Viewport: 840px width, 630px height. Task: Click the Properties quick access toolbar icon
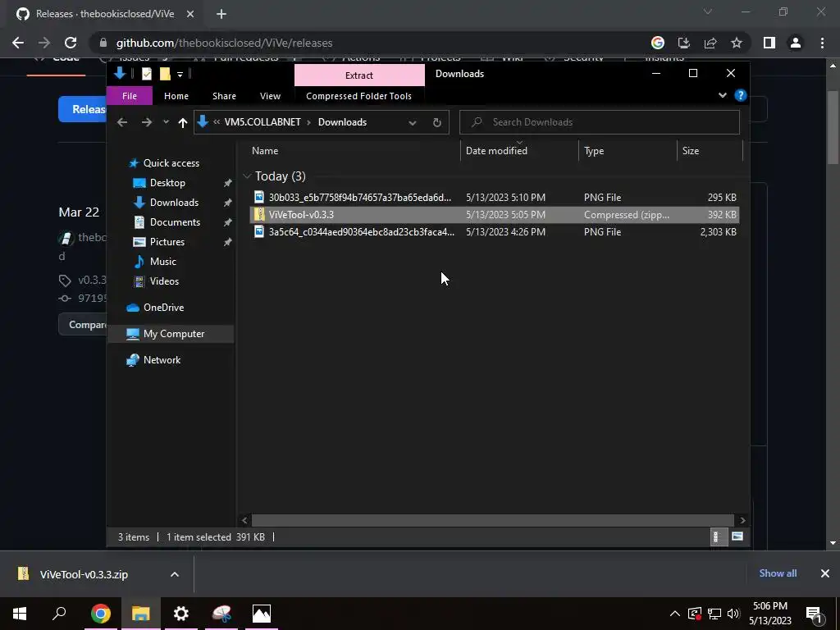(146, 74)
